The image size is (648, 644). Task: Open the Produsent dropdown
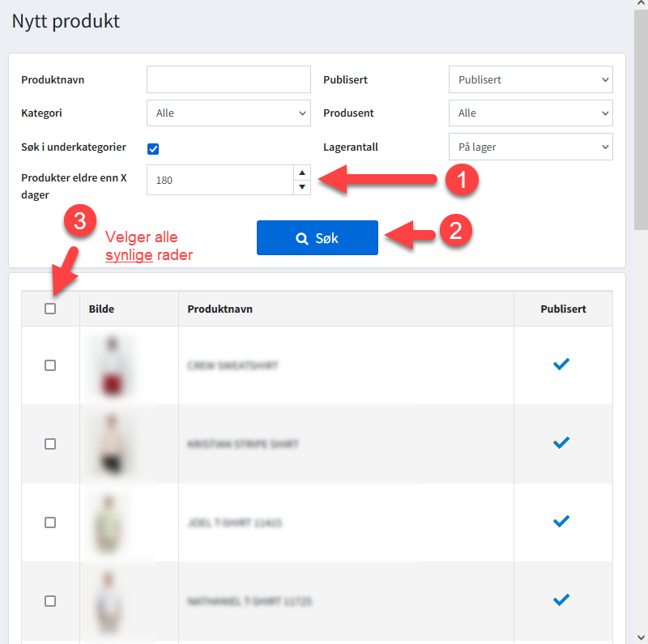click(x=531, y=113)
